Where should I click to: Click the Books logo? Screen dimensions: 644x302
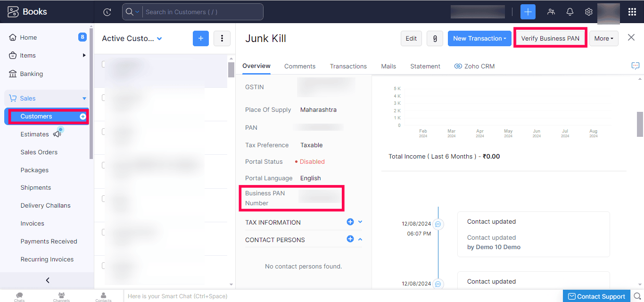(x=27, y=12)
